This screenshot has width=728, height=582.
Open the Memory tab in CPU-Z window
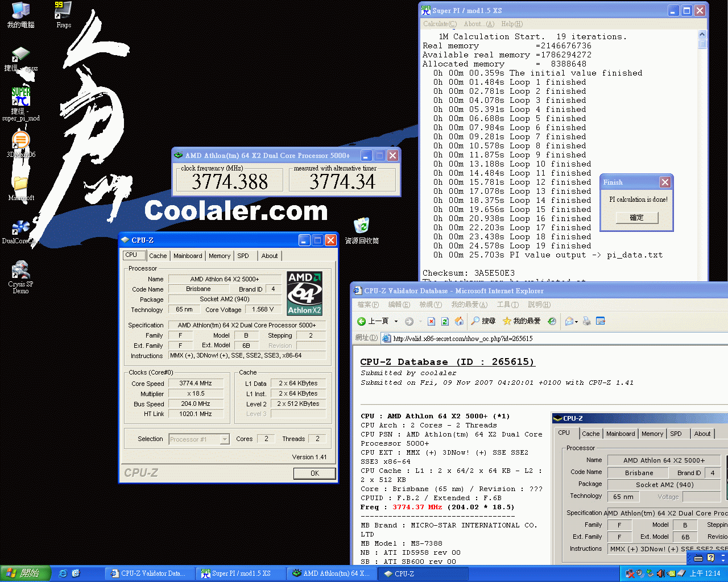tap(220, 256)
